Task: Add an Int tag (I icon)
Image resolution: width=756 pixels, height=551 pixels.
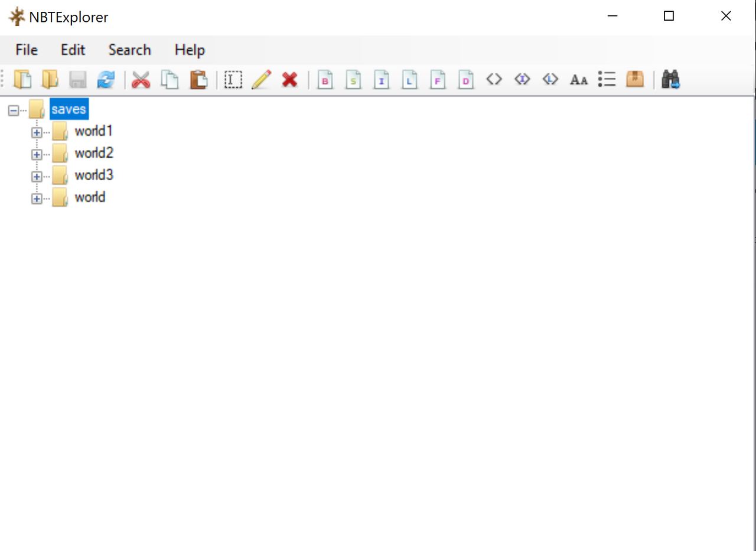Action: pos(382,79)
